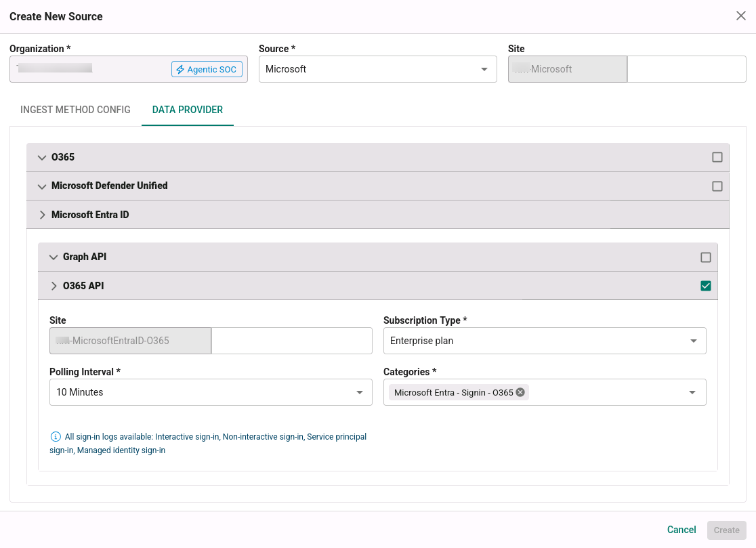Enable the O365 checkbox
The height and width of the screenshot is (548, 756).
pos(717,157)
